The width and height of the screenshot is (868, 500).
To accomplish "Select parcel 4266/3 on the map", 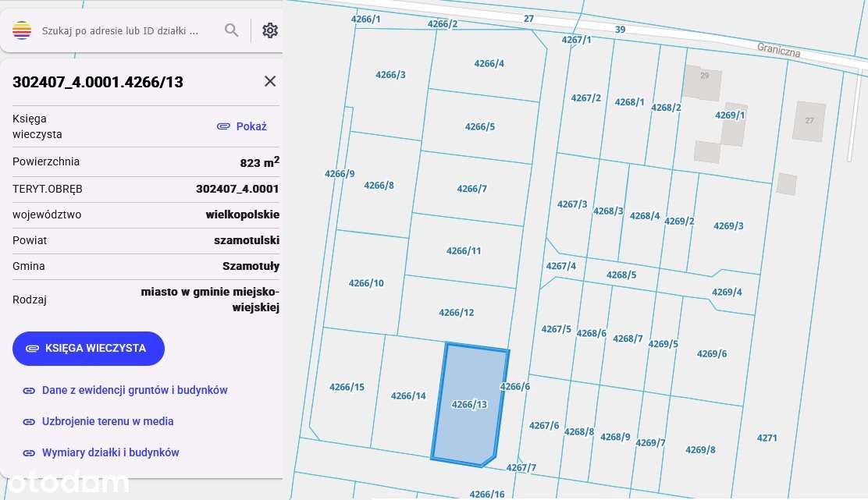I will tap(390, 75).
